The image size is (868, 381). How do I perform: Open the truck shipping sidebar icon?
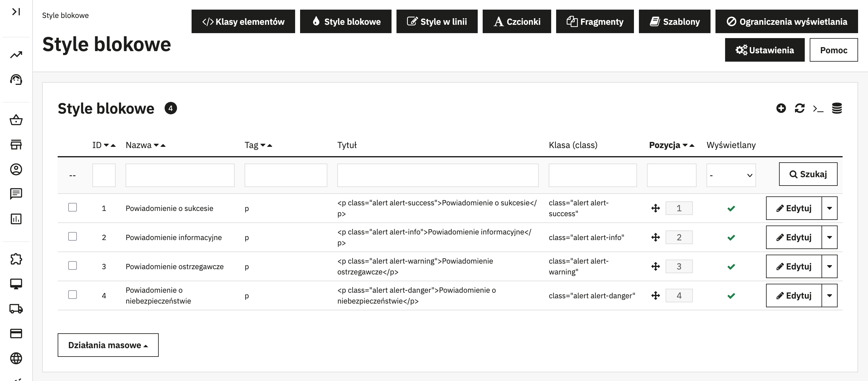(16, 309)
